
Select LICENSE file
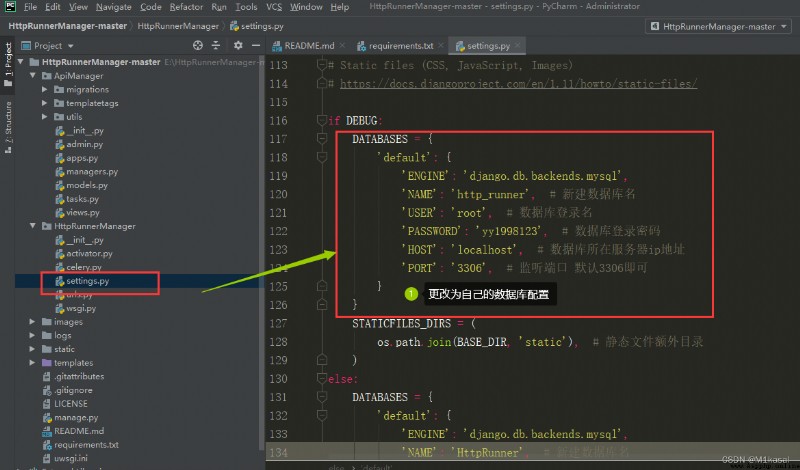65,404
